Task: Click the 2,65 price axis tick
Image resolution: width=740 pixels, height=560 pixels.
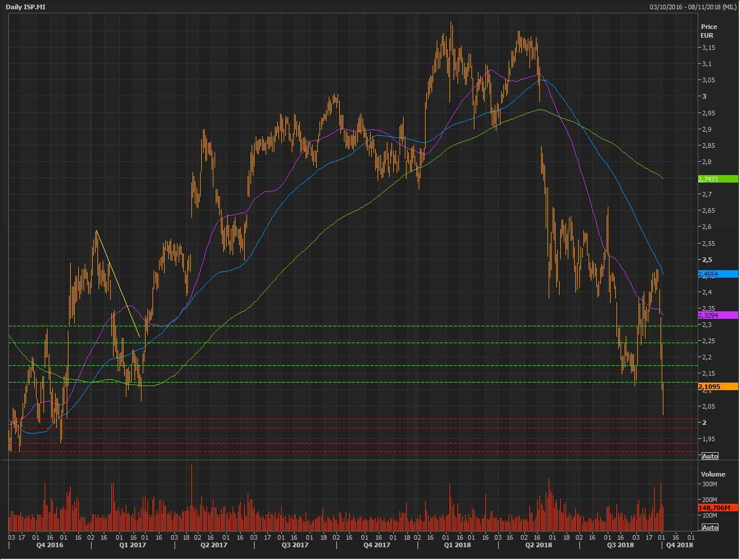Action: click(708, 210)
